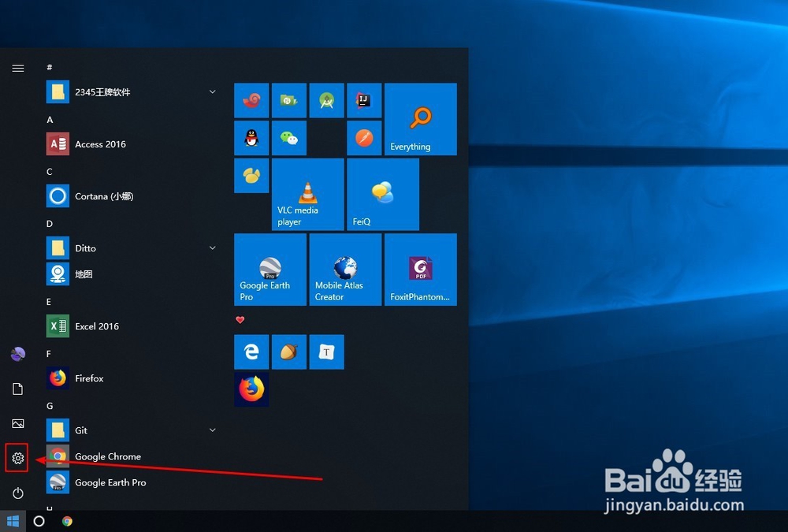This screenshot has height=532, width=788.
Task: Expand the 2345王牌软件 folder
Action: (x=132, y=92)
